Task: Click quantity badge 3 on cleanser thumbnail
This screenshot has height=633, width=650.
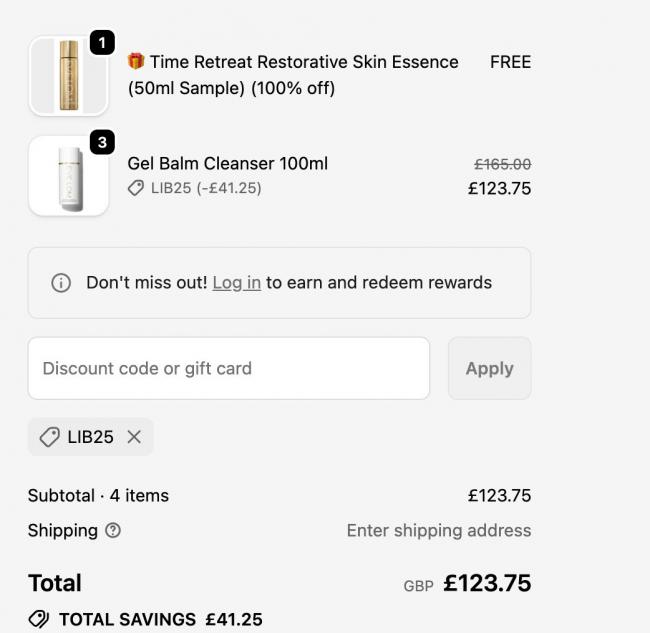Action: [x=102, y=142]
